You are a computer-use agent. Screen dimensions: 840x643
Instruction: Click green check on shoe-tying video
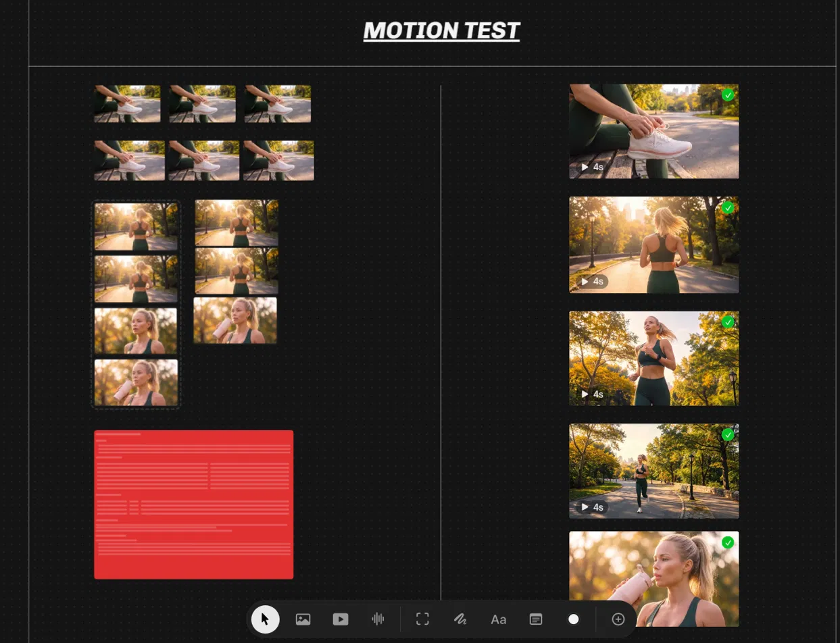point(728,95)
